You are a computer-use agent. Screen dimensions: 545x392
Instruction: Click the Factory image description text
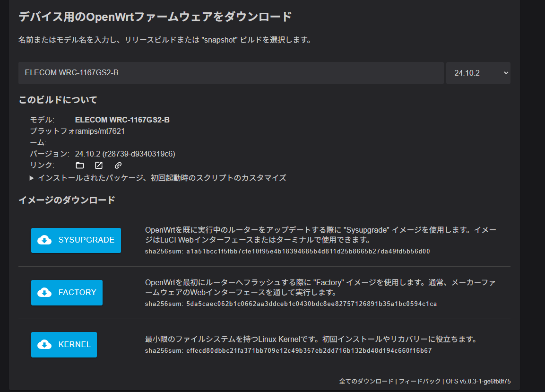320,287
